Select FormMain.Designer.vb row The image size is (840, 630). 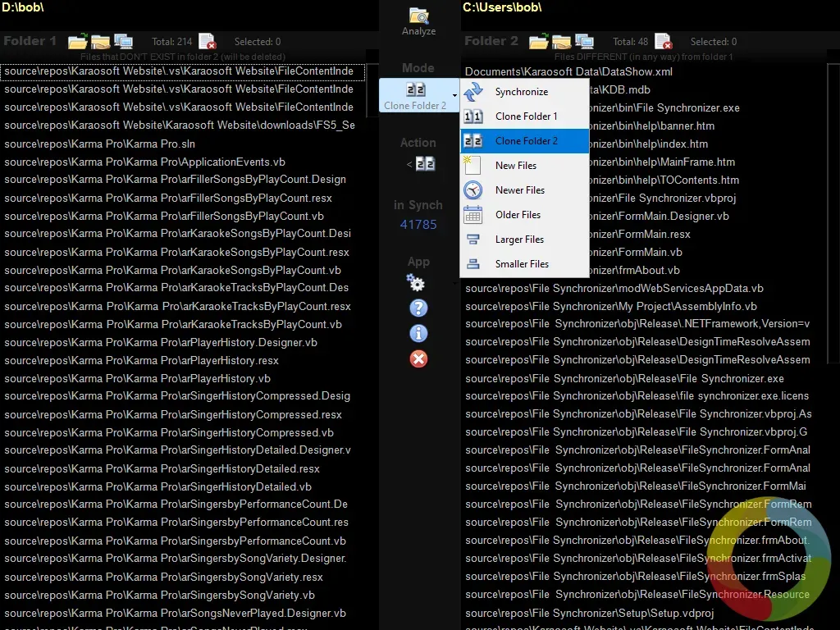(707, 216)
